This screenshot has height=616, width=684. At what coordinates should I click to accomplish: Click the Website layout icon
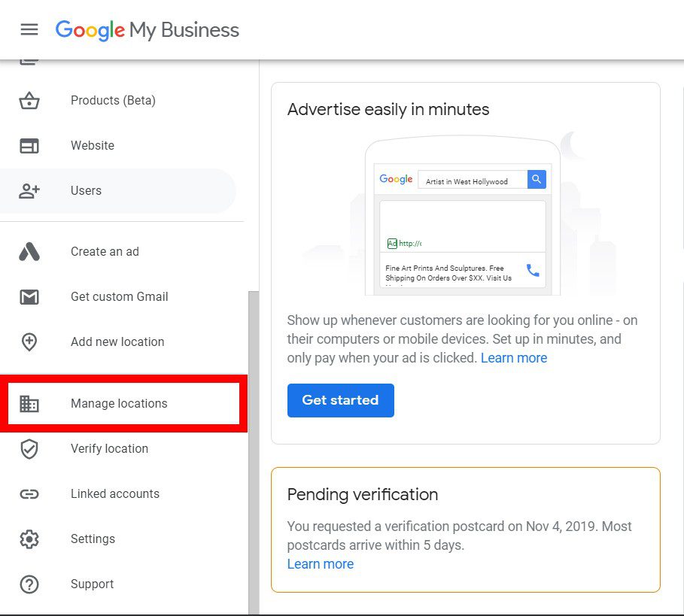(x=29, y=146)
